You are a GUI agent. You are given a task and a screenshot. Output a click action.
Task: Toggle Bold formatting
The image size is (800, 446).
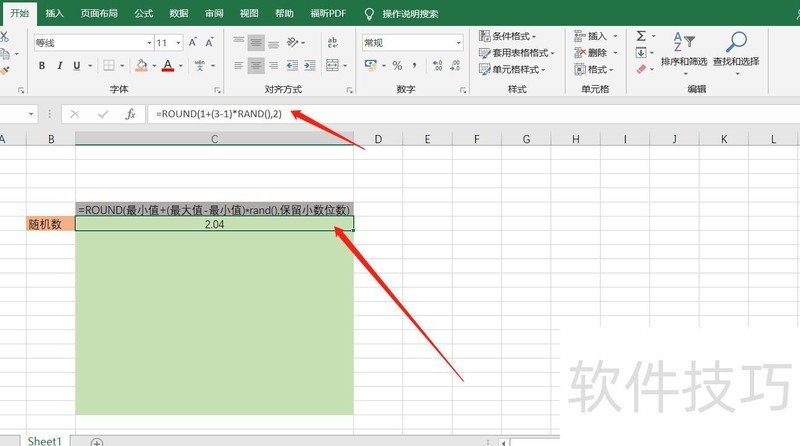[x=42, y=65]
